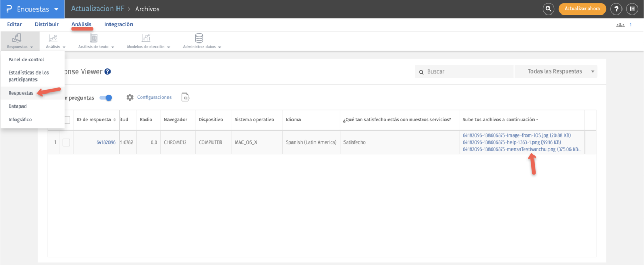
Task: Click the COMPUTER cell
Action: pyautogui.click(x=214, y=142)
